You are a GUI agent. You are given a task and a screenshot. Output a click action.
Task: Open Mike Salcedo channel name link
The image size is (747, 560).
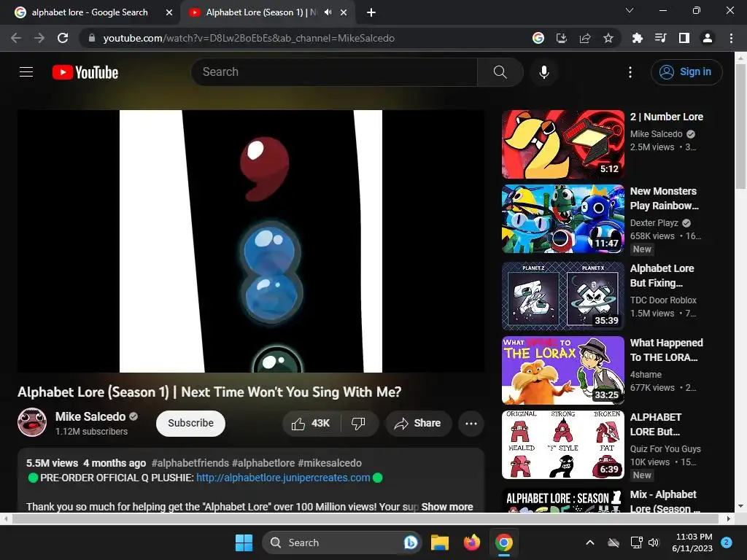pos(90,416)
